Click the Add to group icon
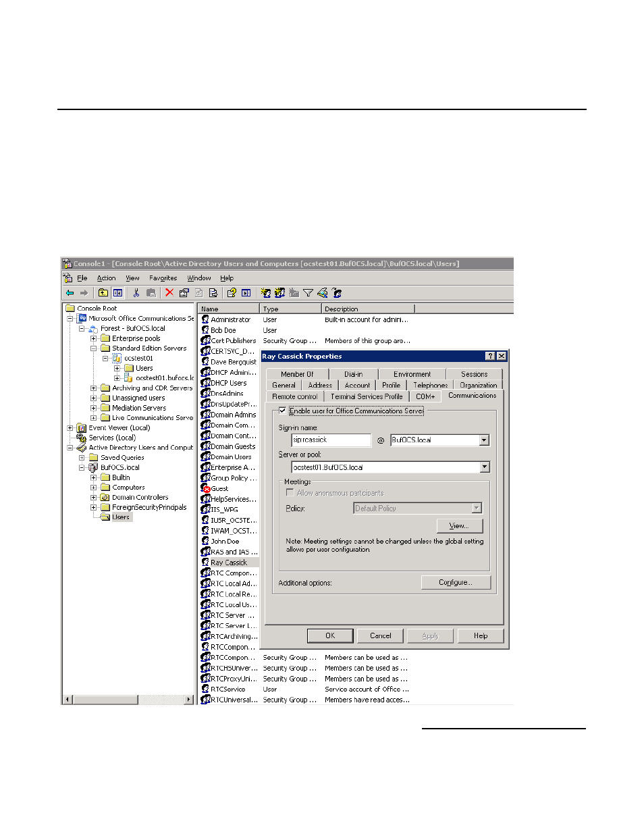This screenshot has height=834, width=644. (337, 293)
